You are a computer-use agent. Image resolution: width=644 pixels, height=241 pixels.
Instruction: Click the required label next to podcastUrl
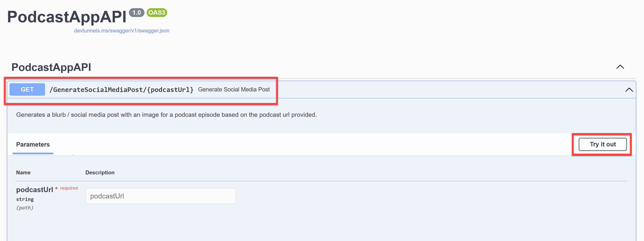[x=69, y=188]
